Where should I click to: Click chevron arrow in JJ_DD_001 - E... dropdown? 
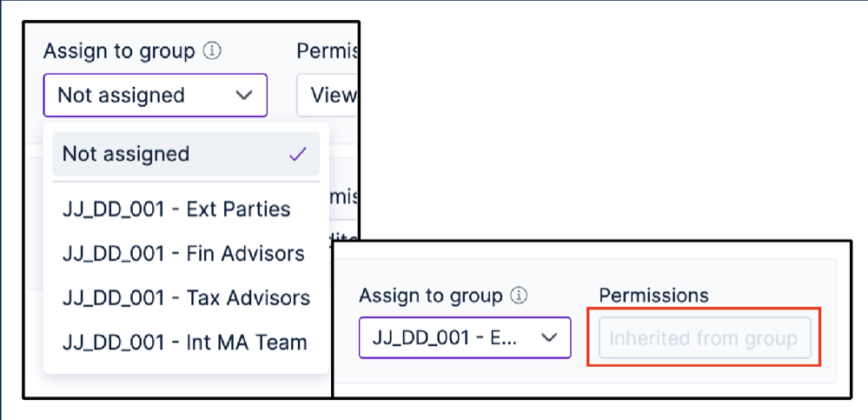point(548,337)
